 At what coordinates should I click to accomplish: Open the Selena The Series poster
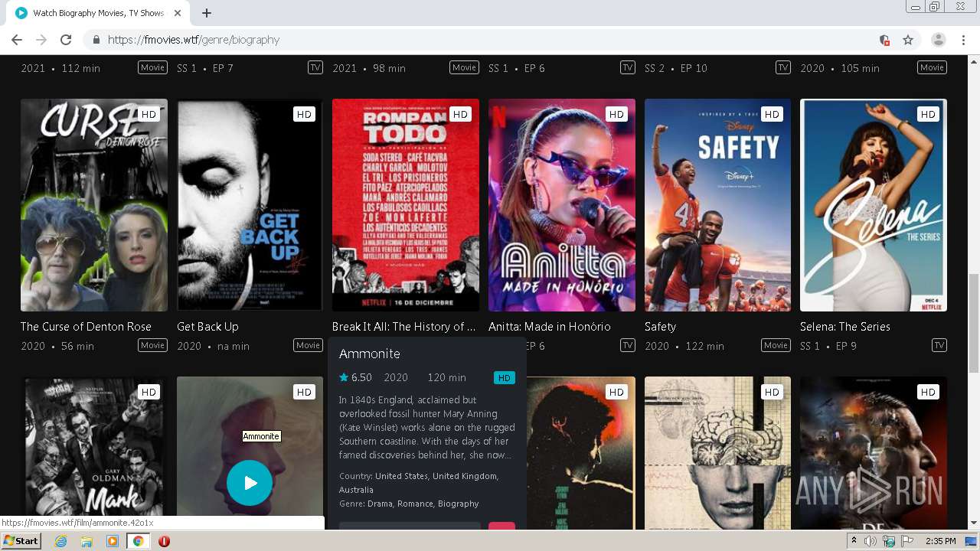[874, 205]
